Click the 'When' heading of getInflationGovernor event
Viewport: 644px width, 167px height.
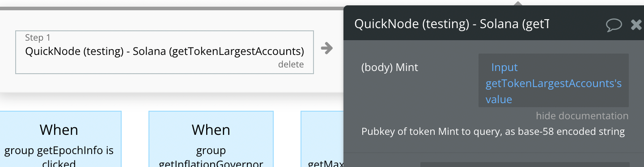click(x=211, y=130)
